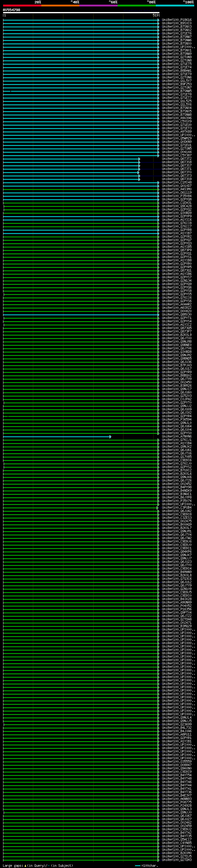Select hit UniRef100_A9TK89
Screen dimensions: 197x868
[x=177, y=132]
